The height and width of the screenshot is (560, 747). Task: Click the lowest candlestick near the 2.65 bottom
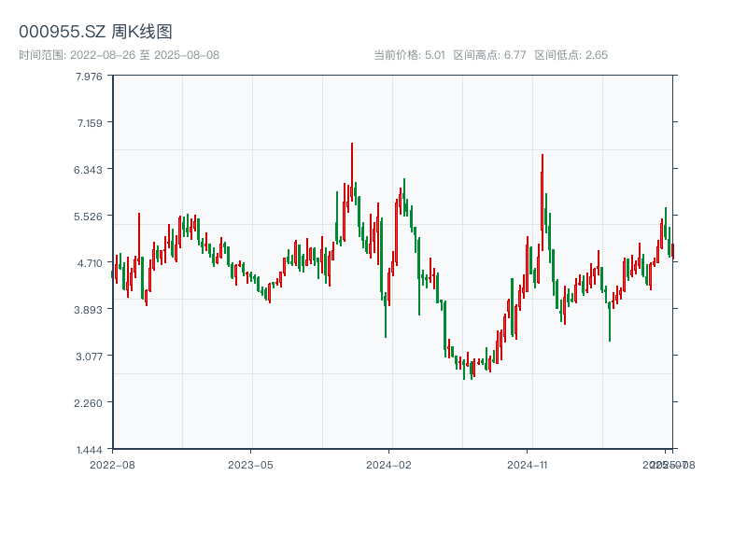463,368
